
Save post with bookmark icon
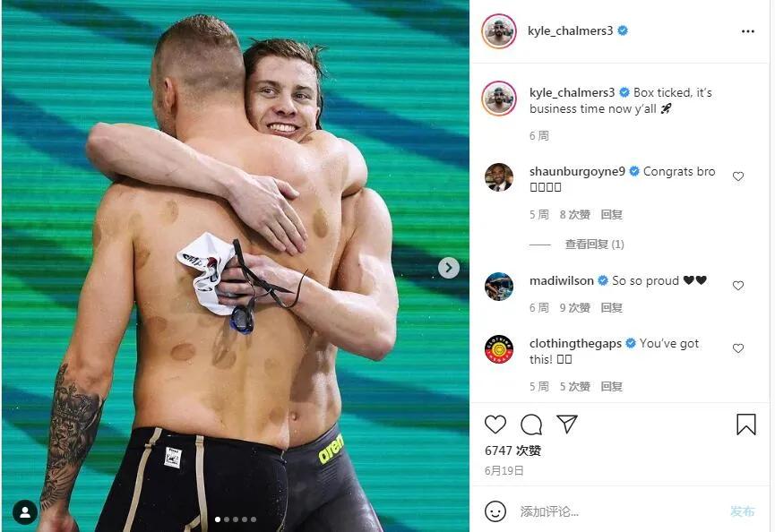pos(745,425)
